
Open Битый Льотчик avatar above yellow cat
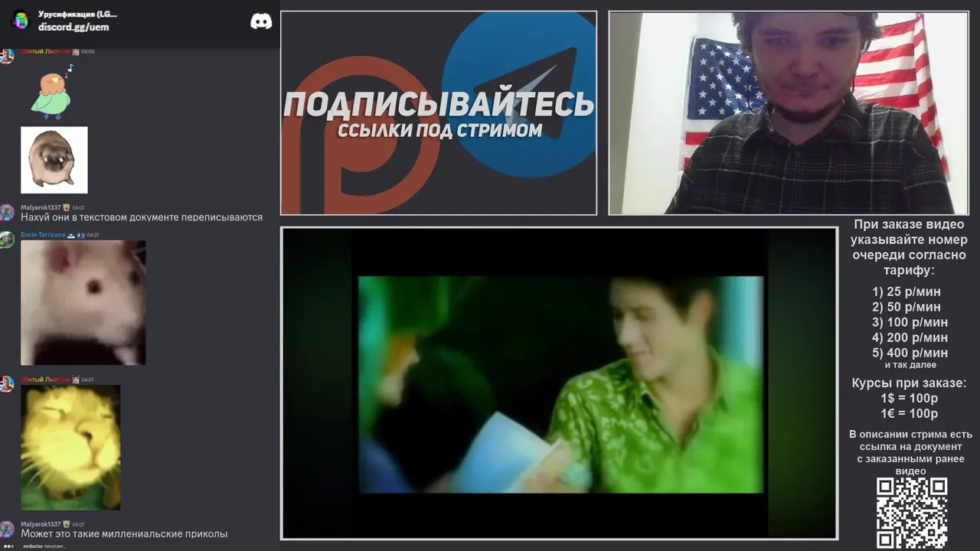[x=7, y=383]
